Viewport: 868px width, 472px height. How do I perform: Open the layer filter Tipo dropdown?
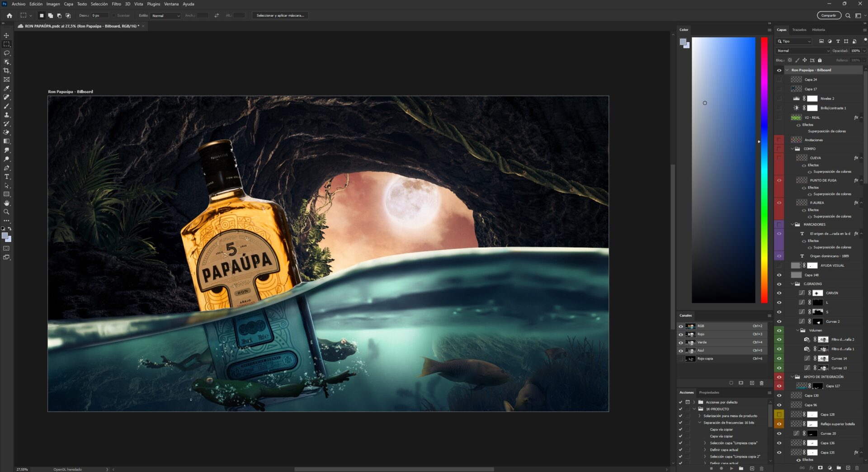794,41
